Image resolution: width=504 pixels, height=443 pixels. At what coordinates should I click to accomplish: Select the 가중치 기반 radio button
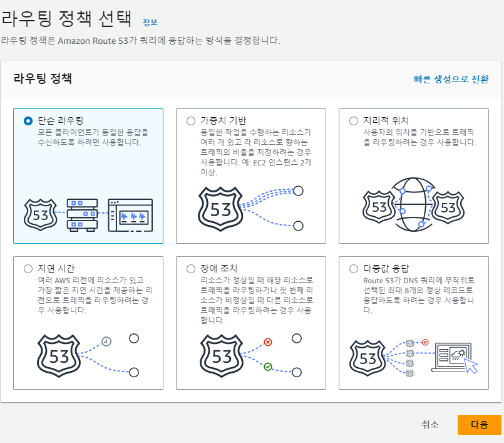point(191,121)
